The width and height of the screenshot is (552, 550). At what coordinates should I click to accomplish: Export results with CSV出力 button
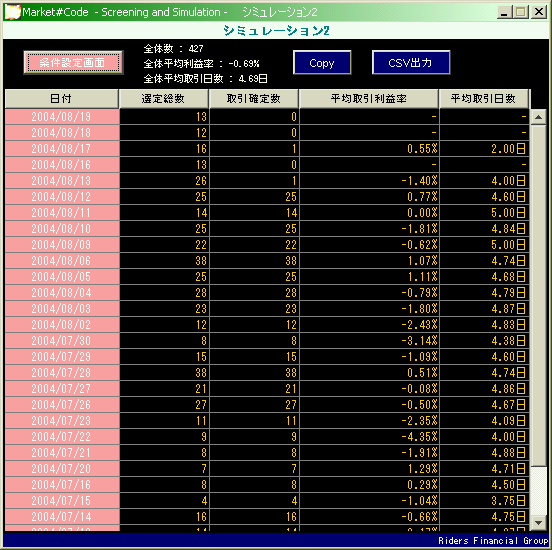[411, 63]
